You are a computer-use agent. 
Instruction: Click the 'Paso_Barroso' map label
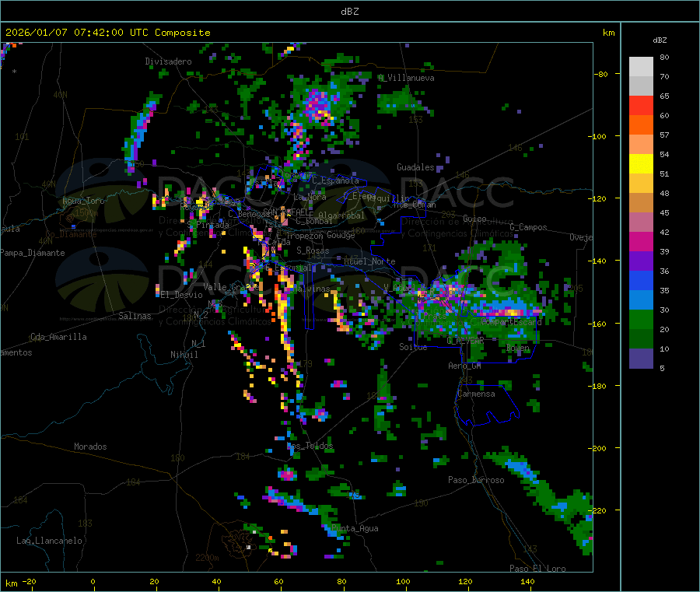pos(476,480)
